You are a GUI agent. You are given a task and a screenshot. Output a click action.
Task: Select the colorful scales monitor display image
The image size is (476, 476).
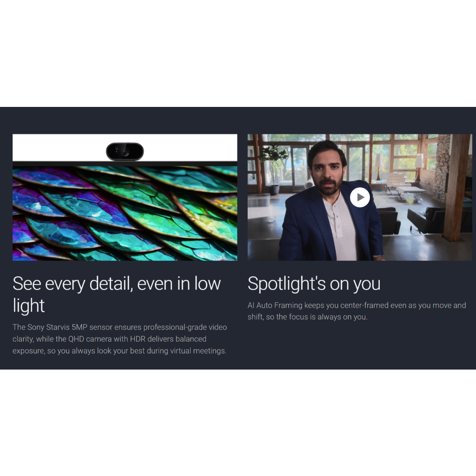coord(125,213)
